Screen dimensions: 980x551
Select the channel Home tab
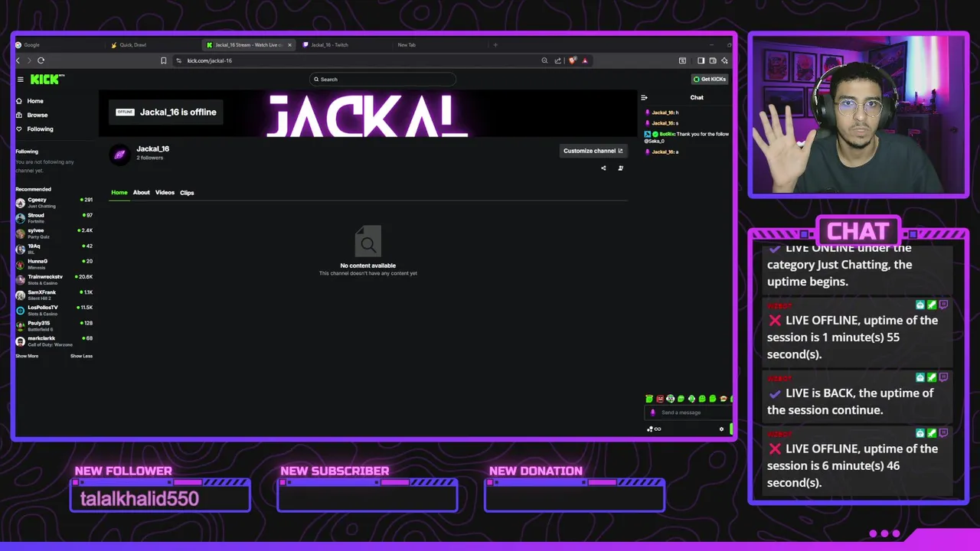119,193
